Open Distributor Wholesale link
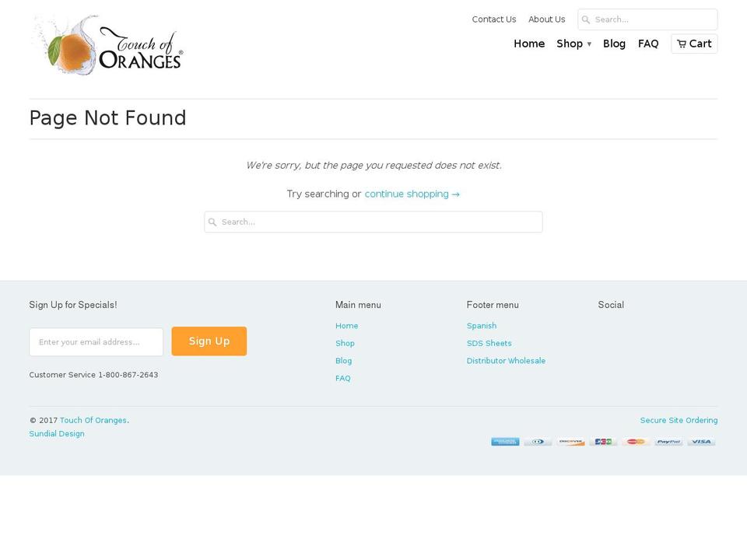Viewport: 747px width, 560px height. tap(506, 361)
